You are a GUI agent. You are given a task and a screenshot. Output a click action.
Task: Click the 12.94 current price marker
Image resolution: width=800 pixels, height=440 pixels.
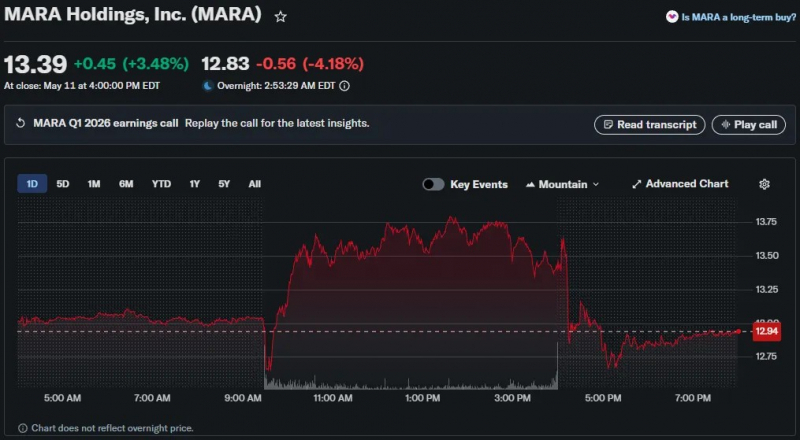click(x=766, y=331)
